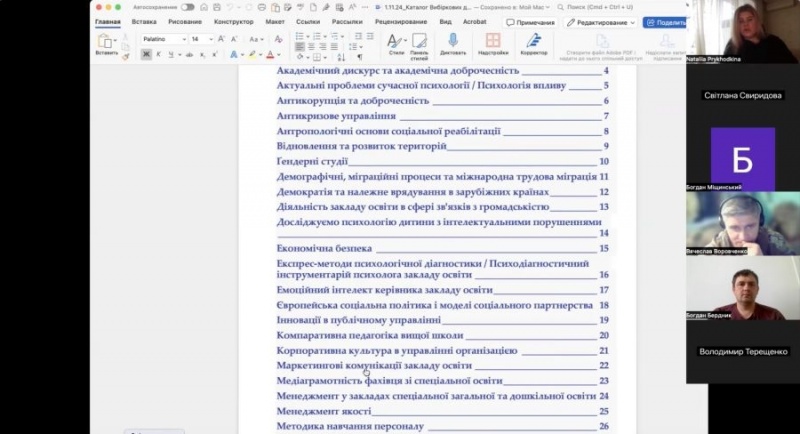Viewport: 800px width, 434px height.
Task: Click the Вставить paste icon
Action: pyautogui.click(x=105, y=41)
